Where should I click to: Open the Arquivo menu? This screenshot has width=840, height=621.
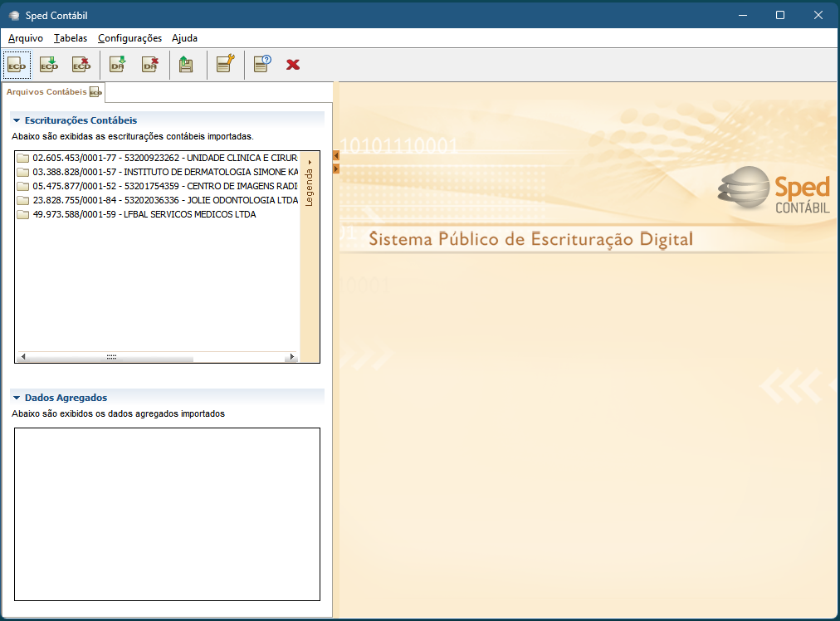click(26, 38)
